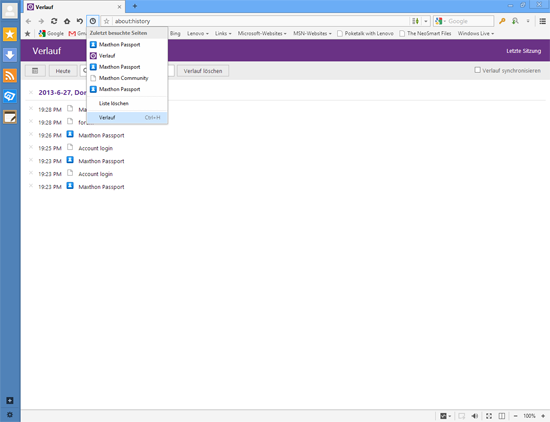550x422 pixels.
Task: Click the undo closed tab icon
Action: coord(80,21)
